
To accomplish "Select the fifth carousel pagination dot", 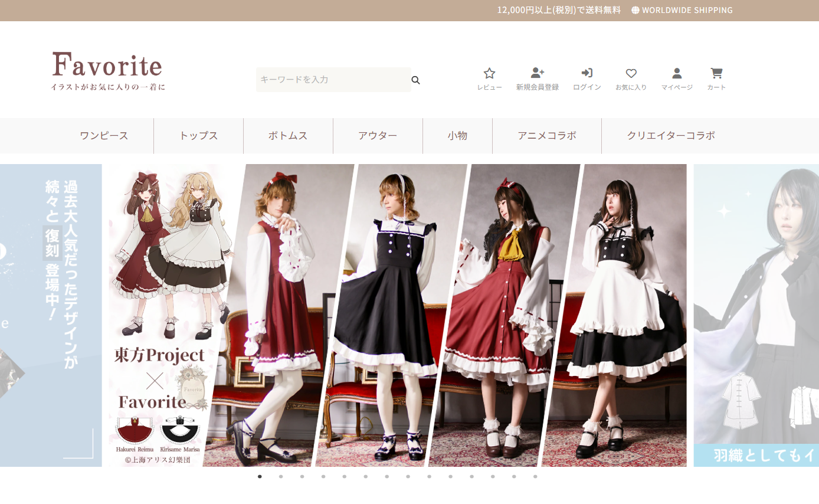I will coord(345,476).
